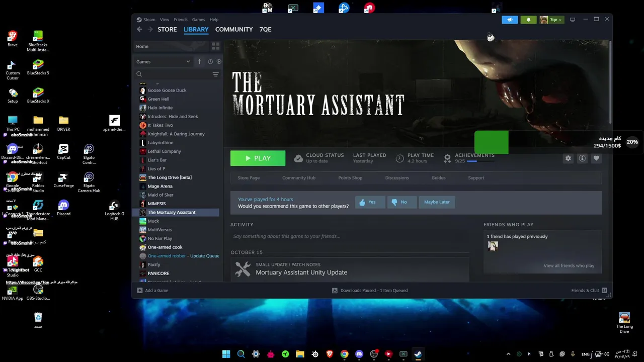
Task: Click the recent activity clock filter icon
Action: (x=210, y=62)
